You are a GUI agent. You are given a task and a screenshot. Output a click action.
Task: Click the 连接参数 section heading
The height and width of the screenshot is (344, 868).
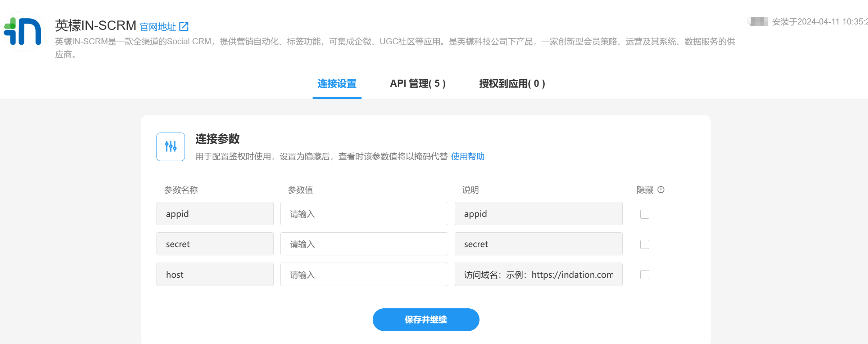(217, 139)
